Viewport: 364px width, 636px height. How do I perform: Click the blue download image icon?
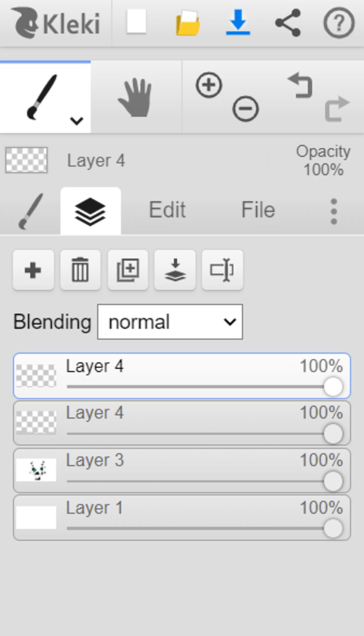[238, 22]
